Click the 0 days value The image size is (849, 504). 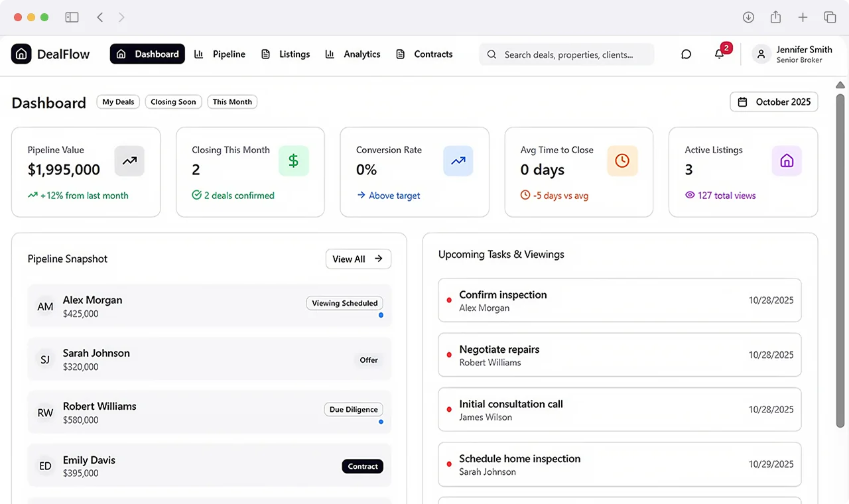[543, 170]
